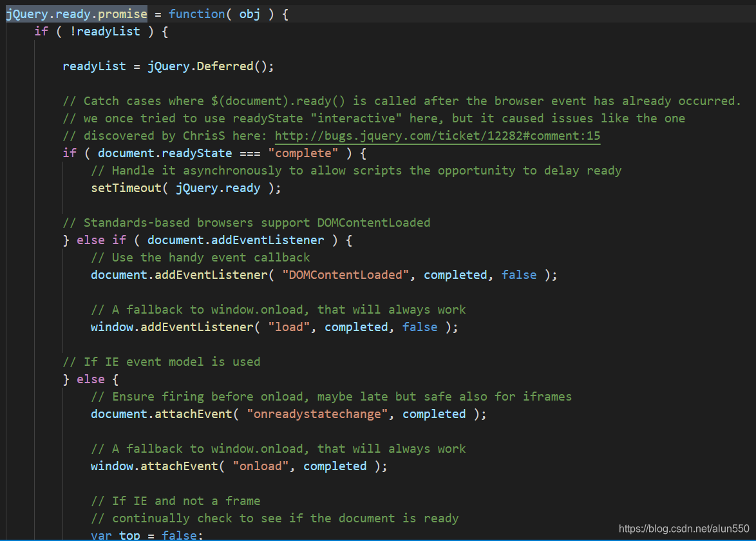This screenshot has height=541, width=756.
Task: Click the "we once tried to use readyState" comment
Action: [373, 119]
